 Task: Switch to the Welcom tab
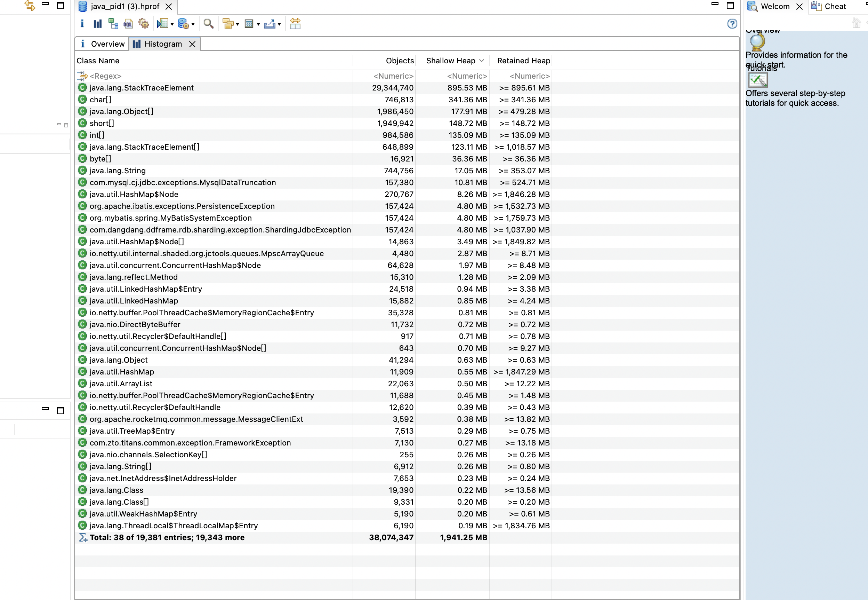pos(775,6)
